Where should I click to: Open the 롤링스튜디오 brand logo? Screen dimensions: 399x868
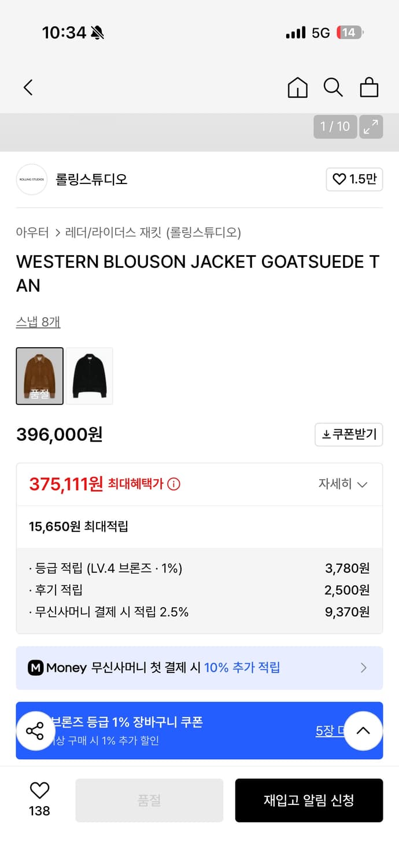click(32, 179)
